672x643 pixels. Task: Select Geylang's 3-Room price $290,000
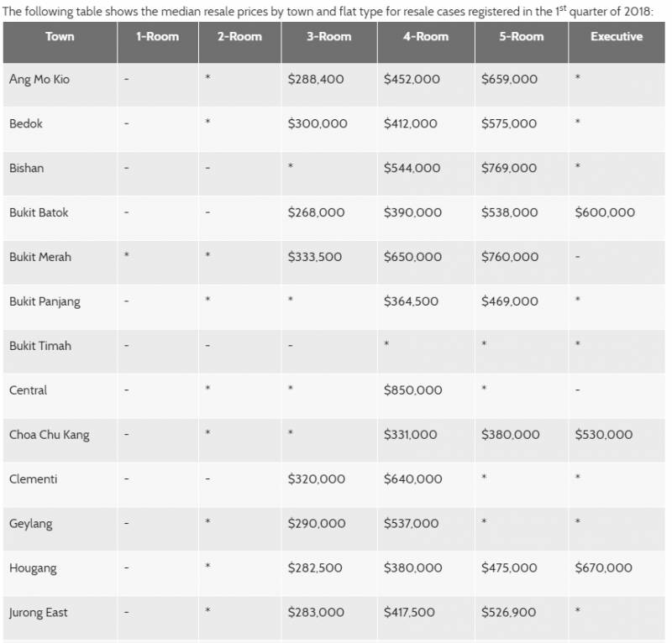pyautogui.click(x=316, y=524)
